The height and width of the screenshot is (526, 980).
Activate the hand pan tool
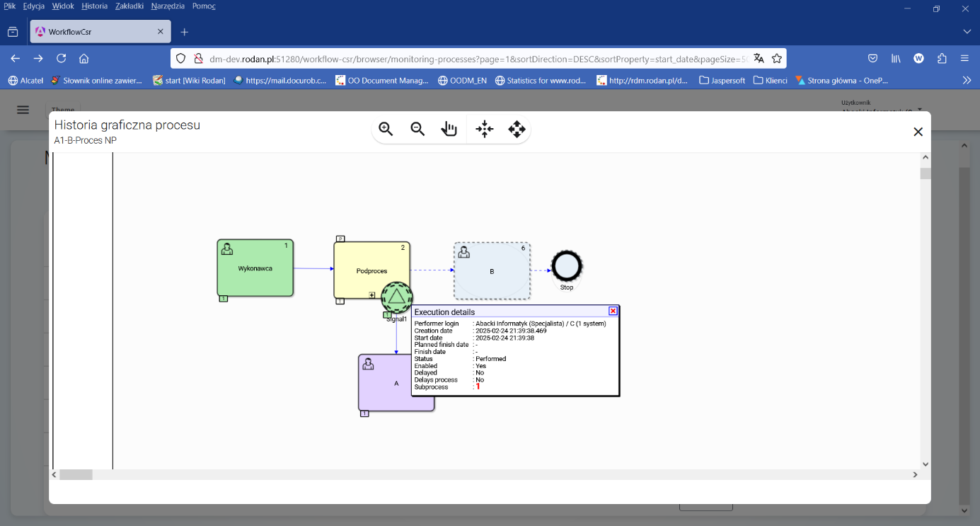(449, 129)
